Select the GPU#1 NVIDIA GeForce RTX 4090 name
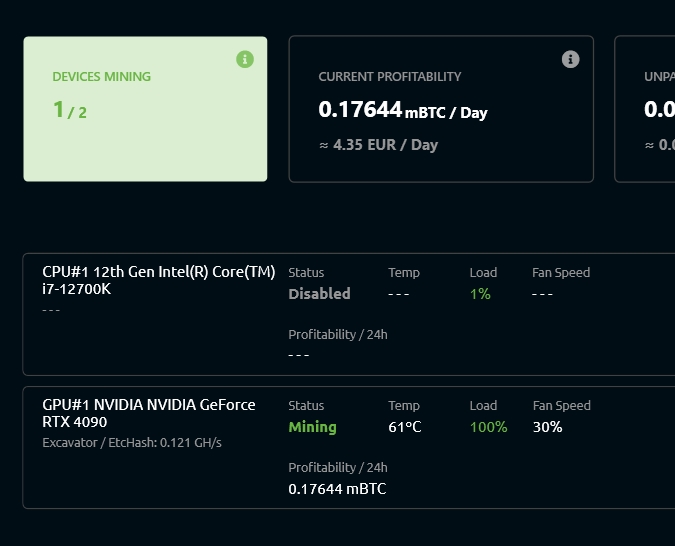675x546 pixels. [149, 413]
